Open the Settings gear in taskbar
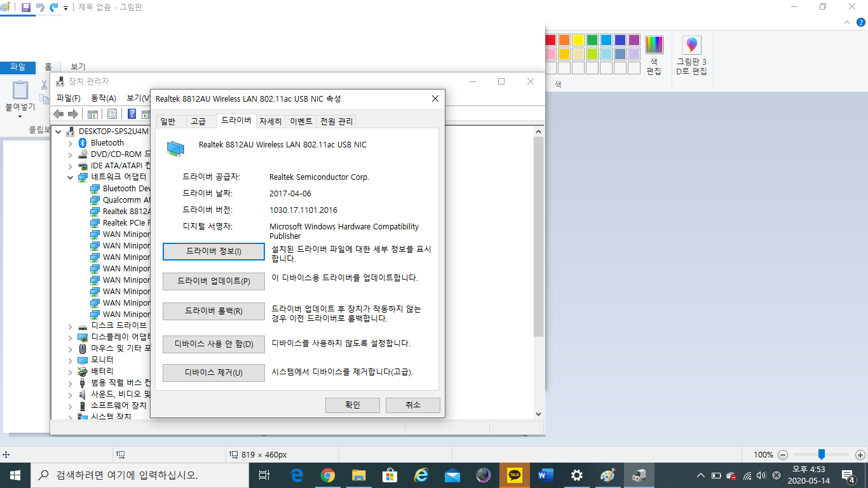 (577, 475)
